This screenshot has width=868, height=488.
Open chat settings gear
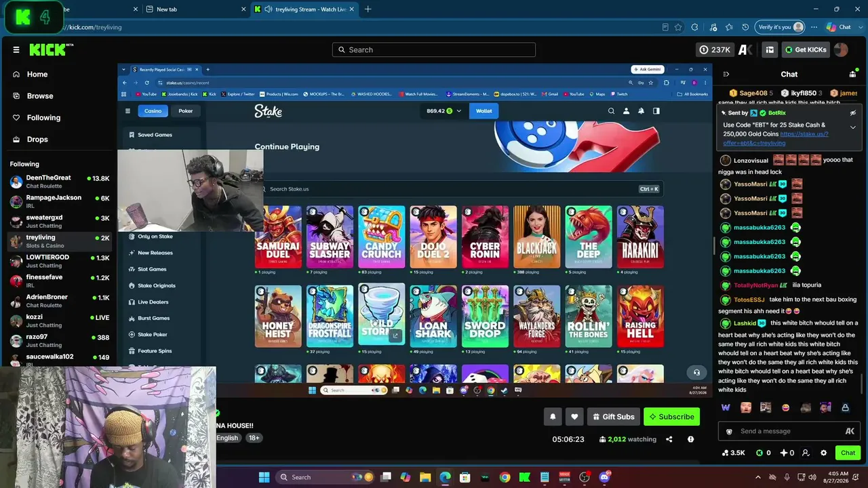point(824,453)
